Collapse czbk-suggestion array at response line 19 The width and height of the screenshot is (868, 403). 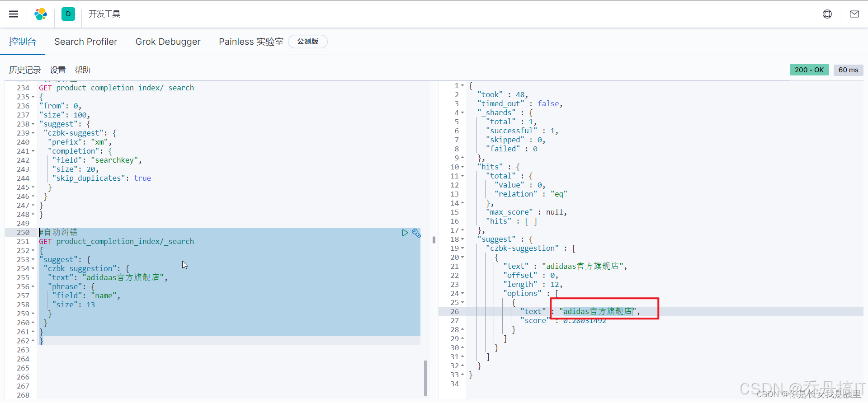tap(462, 248)
